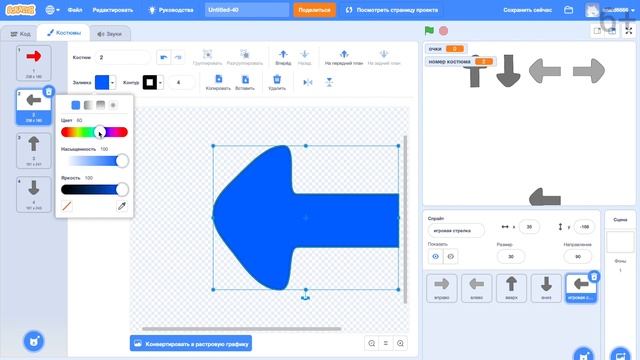Click the Поделиться button
Viewport: 640px width, 360px height.
pos(314,10)
